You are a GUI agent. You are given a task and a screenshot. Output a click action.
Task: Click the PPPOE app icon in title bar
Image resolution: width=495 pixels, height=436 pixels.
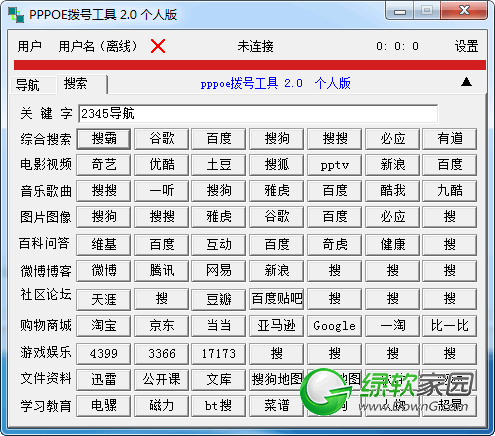tap(16, 15)
